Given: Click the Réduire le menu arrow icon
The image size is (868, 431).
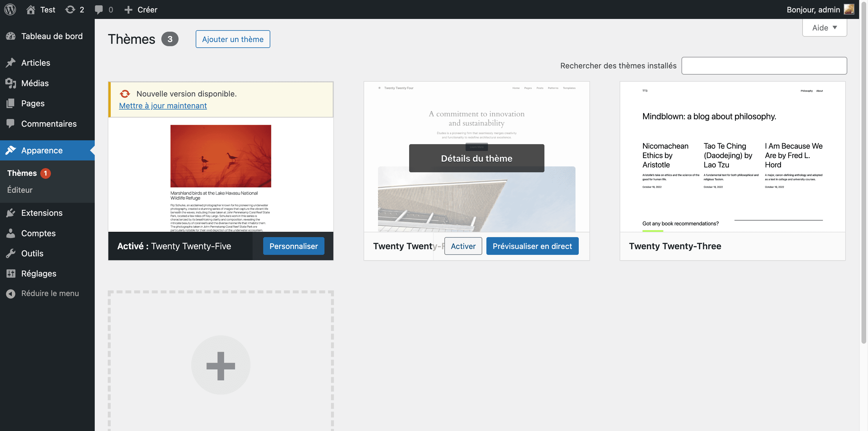Looking at the screenshot, I should coord(11,294).
